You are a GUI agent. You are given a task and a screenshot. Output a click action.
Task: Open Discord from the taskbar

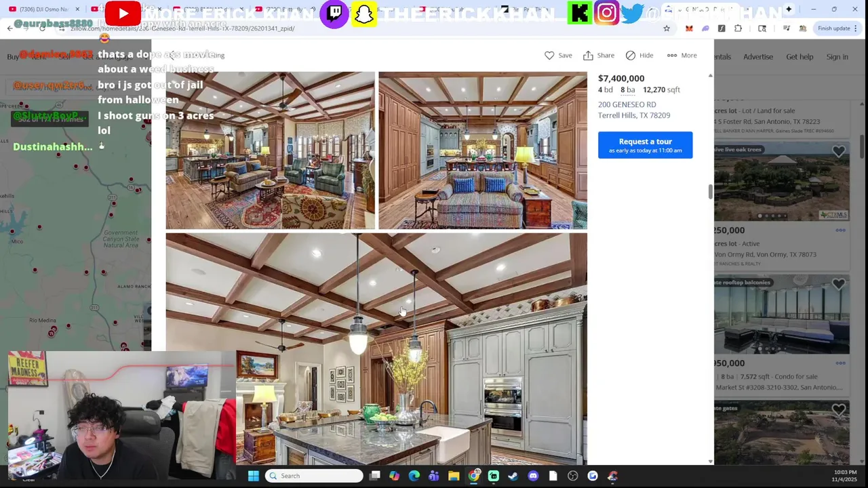point(533,476)
